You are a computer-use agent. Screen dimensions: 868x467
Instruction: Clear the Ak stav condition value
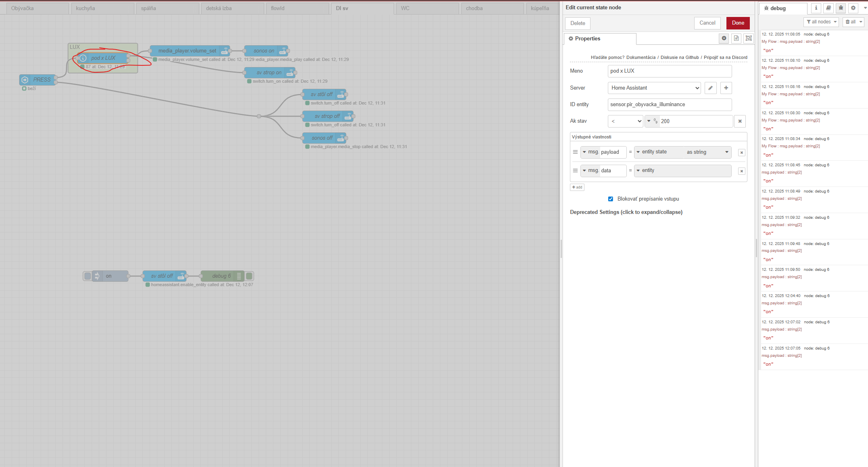pyautogui.click(x=740, y=121)
